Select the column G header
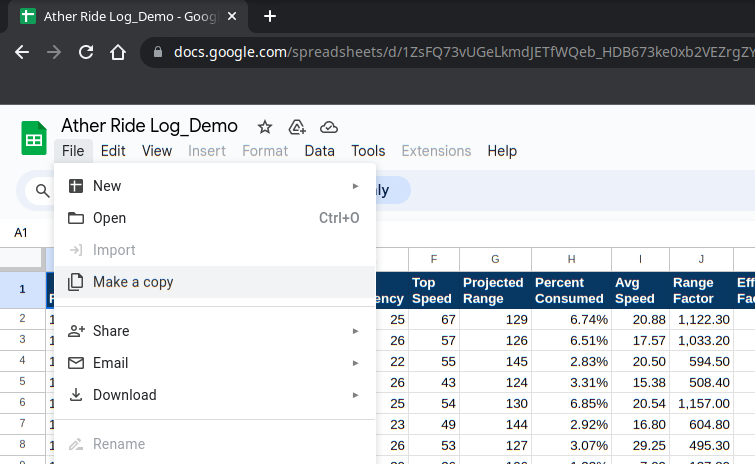Viewport: 755px width, 464px height. [495, 259]
